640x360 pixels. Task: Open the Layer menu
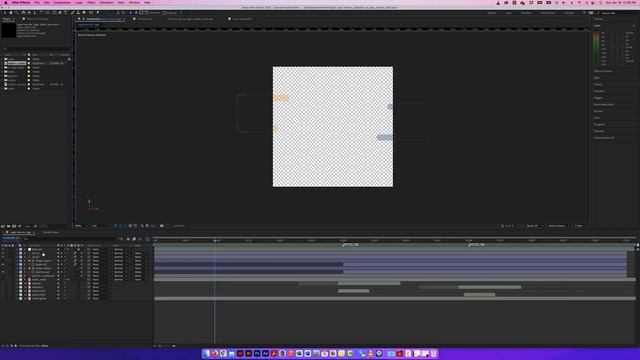(x=79, y=2)
